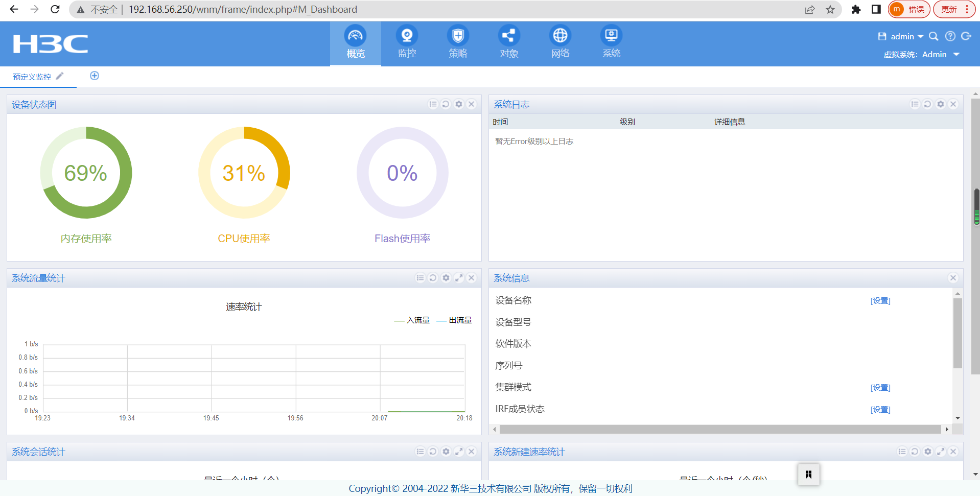Close the 系统会话统计 panel
The image size is (980, 496).
point(472,452)
